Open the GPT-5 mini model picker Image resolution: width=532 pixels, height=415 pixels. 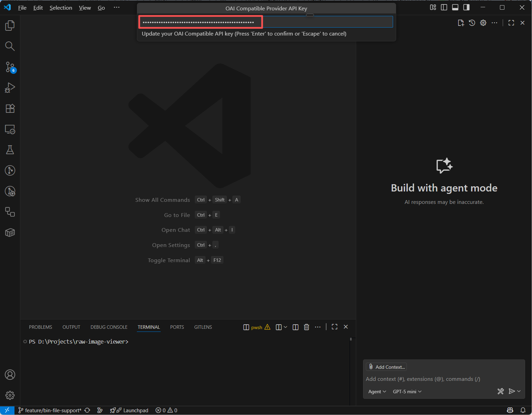pos(407,392)
